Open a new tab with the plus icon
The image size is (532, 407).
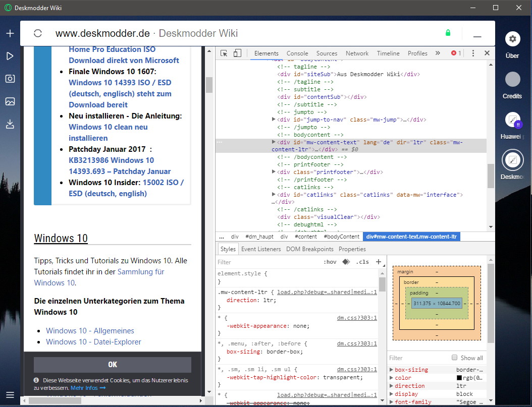(x=10, y=33)
